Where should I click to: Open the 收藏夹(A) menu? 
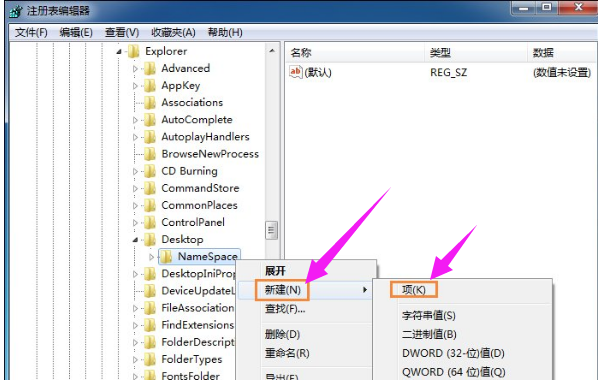[x=173, y=32]
